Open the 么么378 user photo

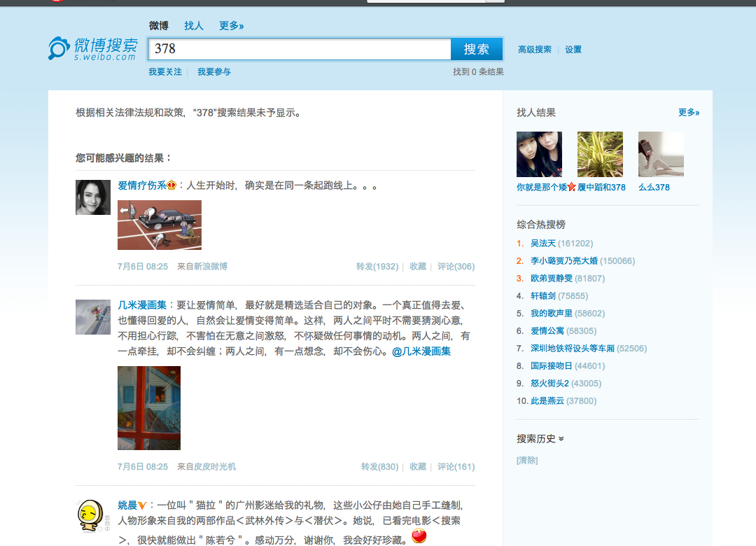click(661, 154)
